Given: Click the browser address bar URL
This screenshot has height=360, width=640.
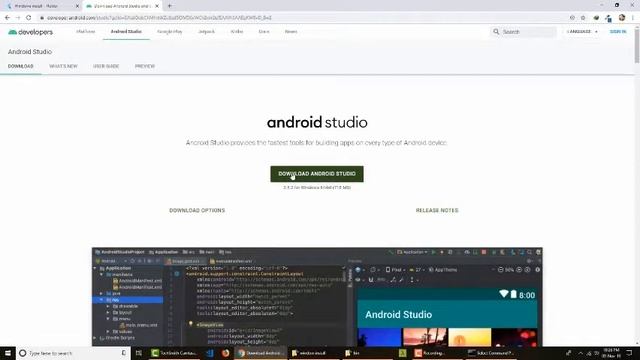Looking at the screenshot, I should [x=159, y=18].
